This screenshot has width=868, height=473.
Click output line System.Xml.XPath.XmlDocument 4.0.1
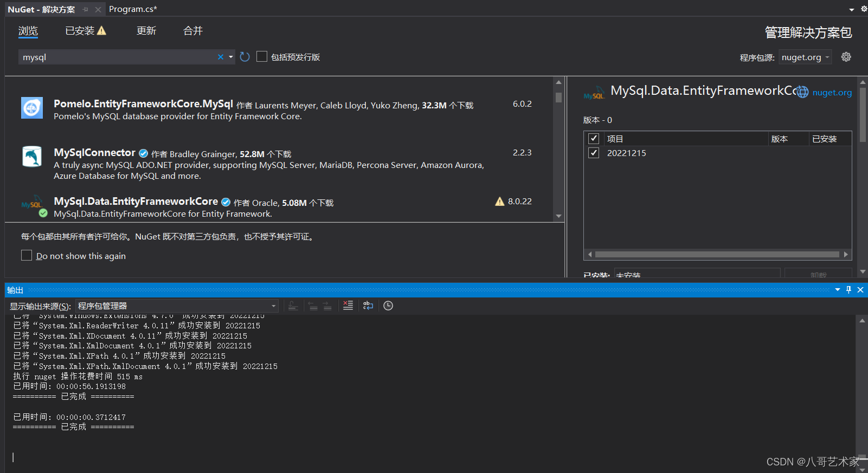pos(145,366)
